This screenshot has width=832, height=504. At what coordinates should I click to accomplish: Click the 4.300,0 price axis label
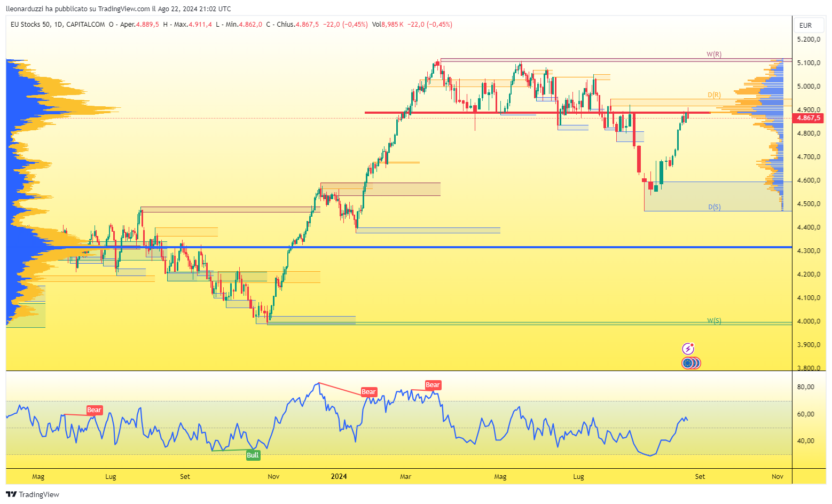pyautogui.click(x=809, y=251)
